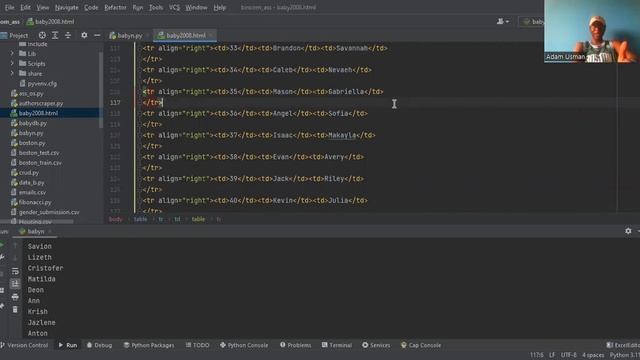Open the Run tool window button
Image resolution: width=640 pixels, height=360 pixels.
68,345
